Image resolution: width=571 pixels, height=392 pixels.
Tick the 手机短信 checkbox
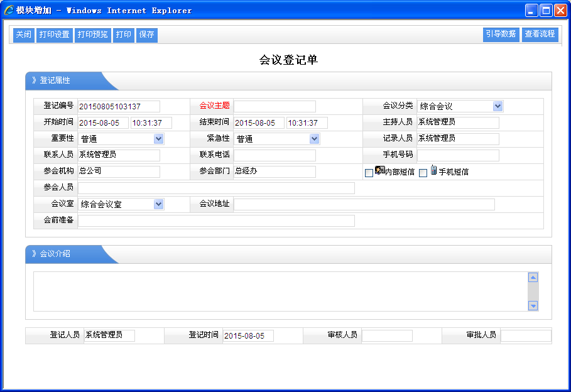[x=423, y=173]
